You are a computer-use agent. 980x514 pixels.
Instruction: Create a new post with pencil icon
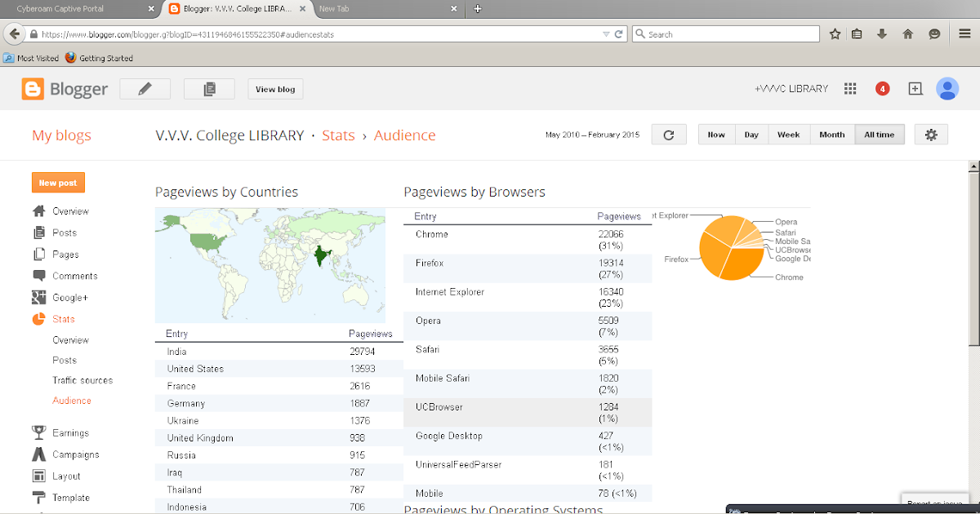[x=145, y=89]
